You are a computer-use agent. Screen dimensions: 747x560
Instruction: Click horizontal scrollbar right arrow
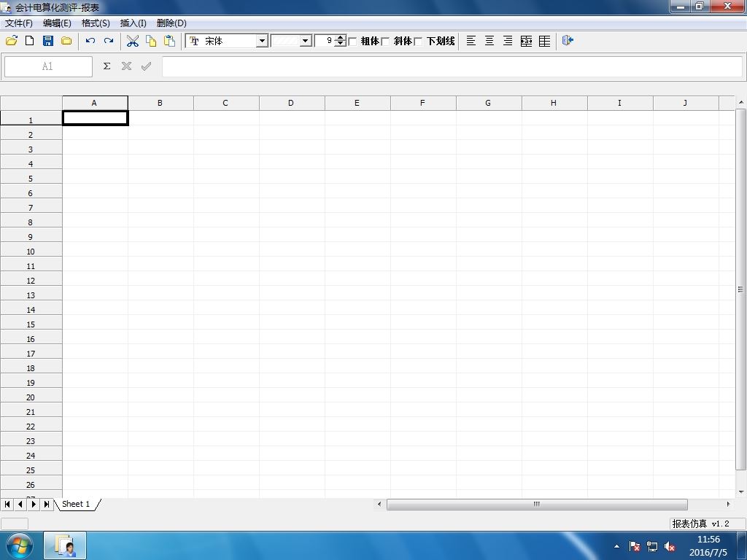coord(728,504)
